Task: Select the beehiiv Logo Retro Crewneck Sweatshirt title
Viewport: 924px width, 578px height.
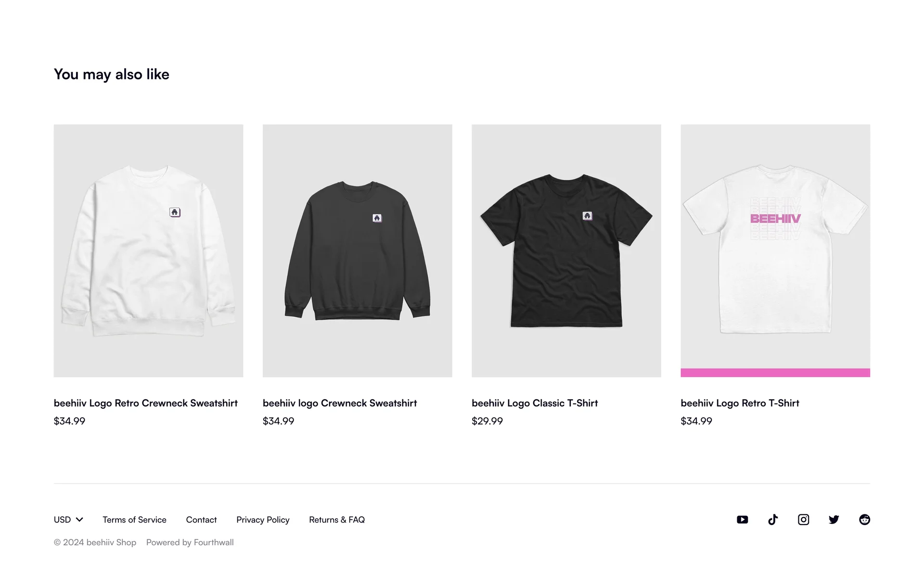Action: 146,403
